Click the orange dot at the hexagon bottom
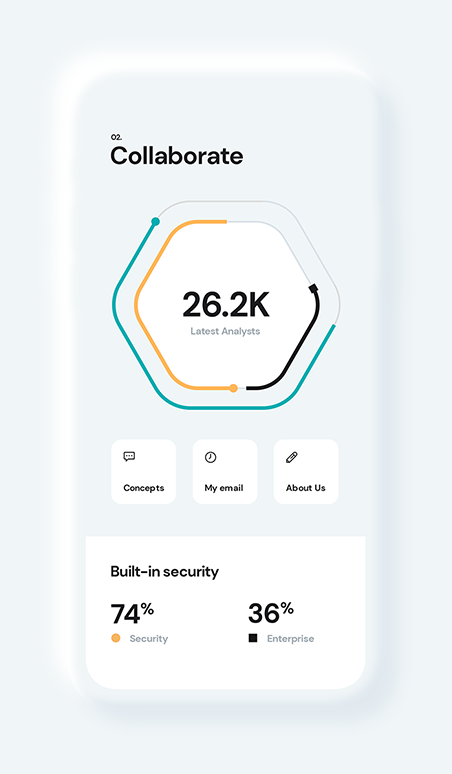Viewport: 452px width, 774px height. [x=233, y=388]
